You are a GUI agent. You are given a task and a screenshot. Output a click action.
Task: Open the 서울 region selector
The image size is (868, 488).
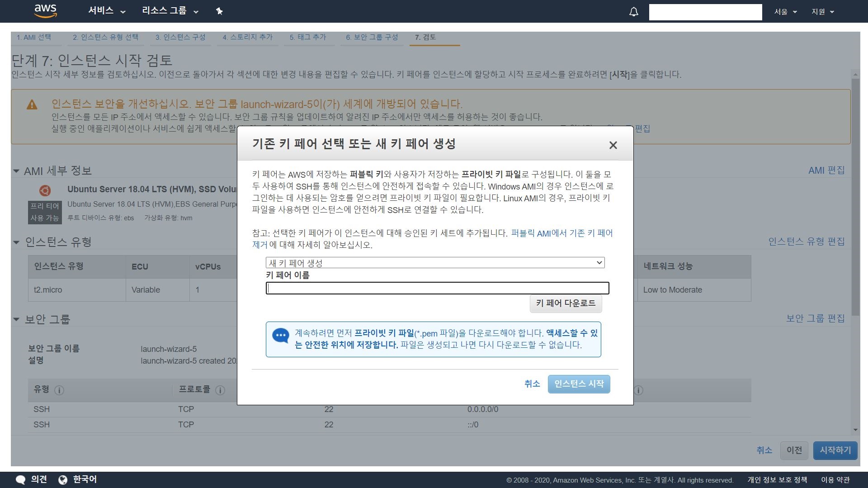pyautogui.click(x=785, y=12)
